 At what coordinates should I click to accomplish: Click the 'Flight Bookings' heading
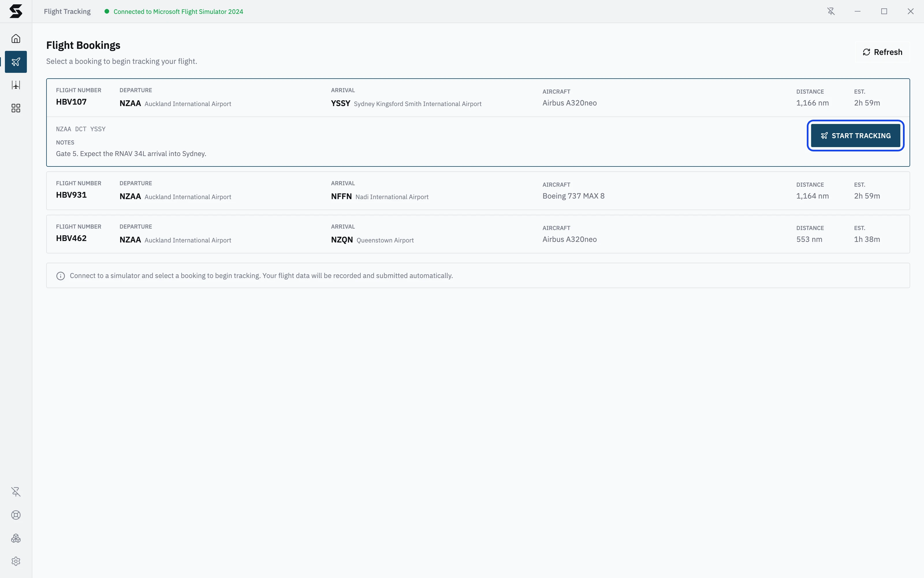[x=83, y=45]
